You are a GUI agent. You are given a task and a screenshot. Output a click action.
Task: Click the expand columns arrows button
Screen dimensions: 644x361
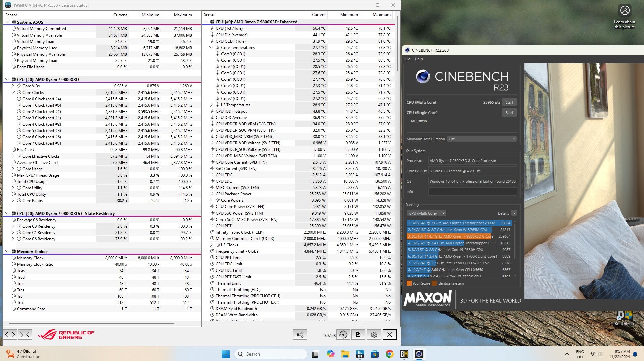pyautogui.click(x=10, y=335)
